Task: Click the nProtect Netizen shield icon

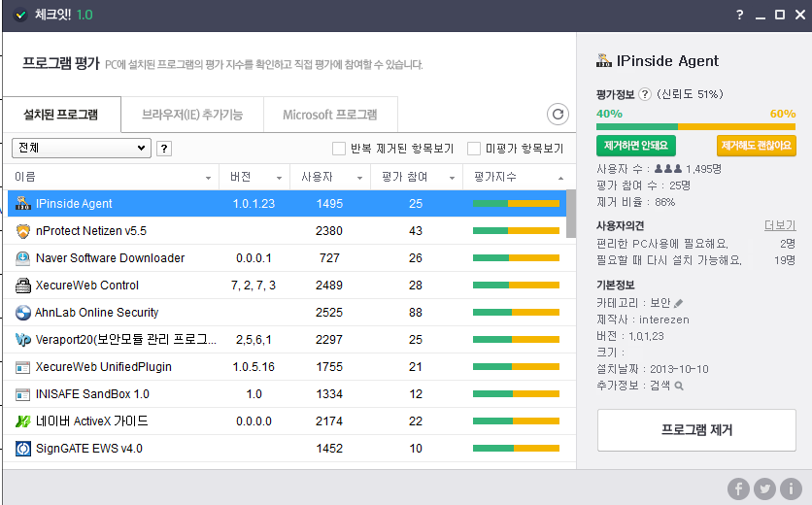Action: pos(22,231)
